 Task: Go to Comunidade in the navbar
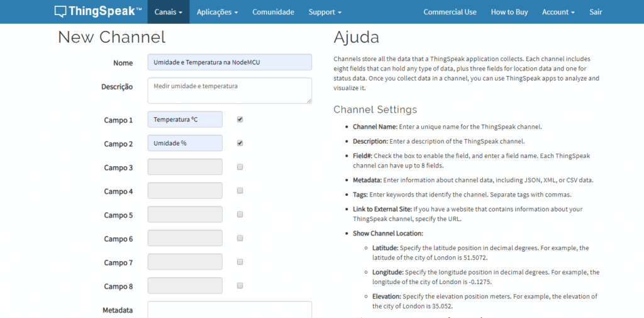point(273,12)
